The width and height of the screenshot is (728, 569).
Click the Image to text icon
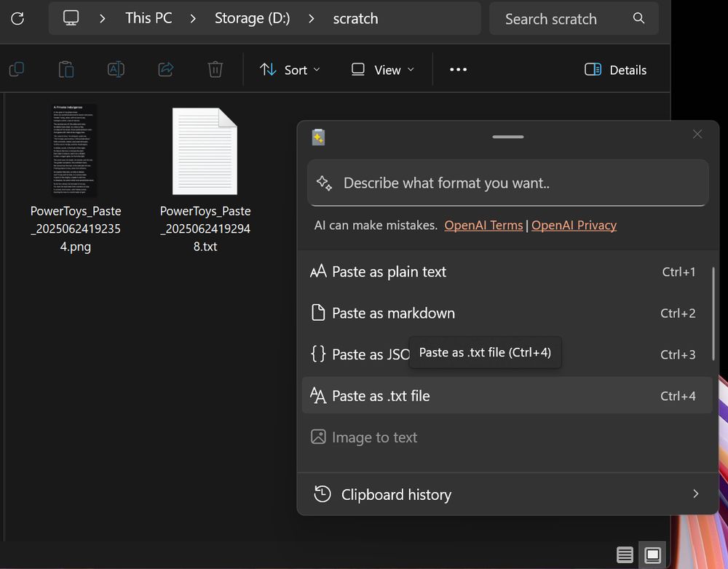tap(318, 437)
